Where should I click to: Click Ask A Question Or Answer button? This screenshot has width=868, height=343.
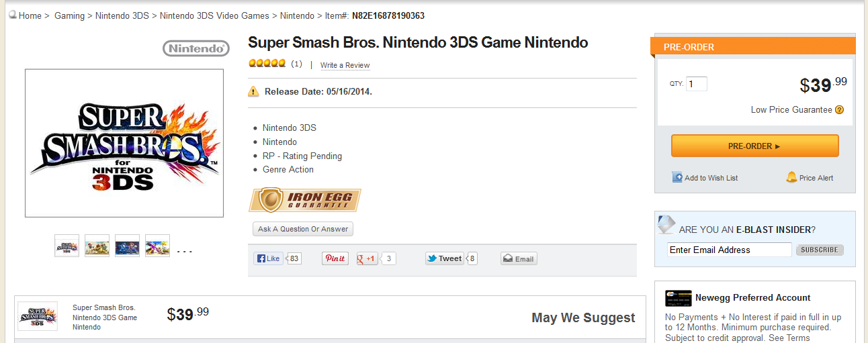point(303,229)
